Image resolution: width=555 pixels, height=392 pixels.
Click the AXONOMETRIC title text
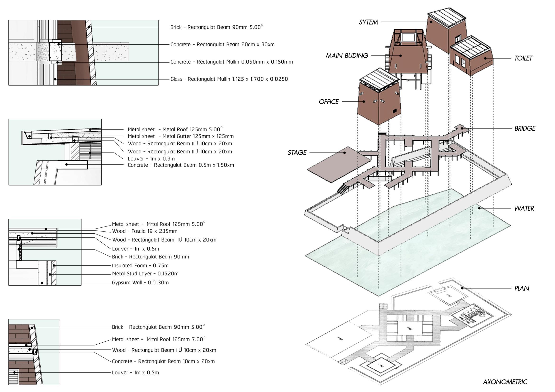pos(505,382)
